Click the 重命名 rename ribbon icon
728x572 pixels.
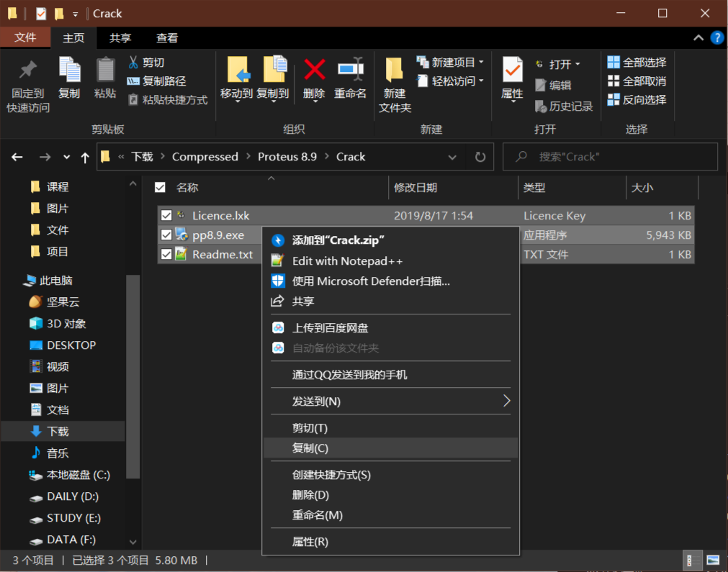(351, 78)
